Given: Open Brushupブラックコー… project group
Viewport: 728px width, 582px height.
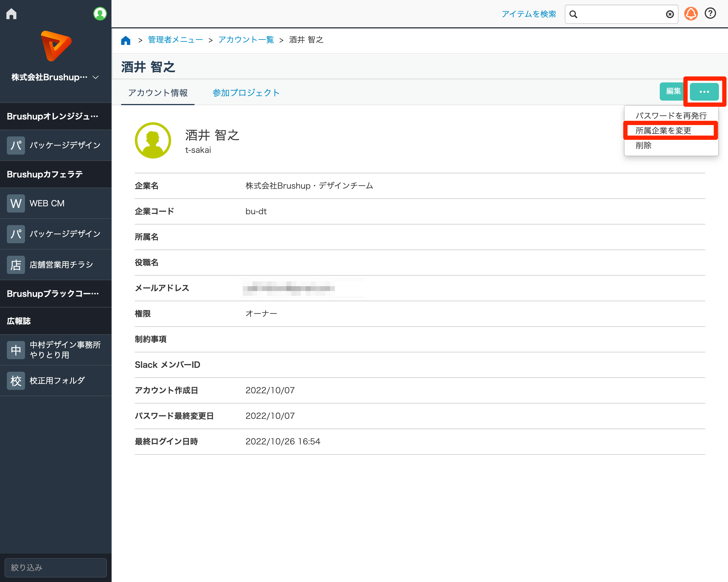Looking at the screenshot, I should click(x=56, y=294).
